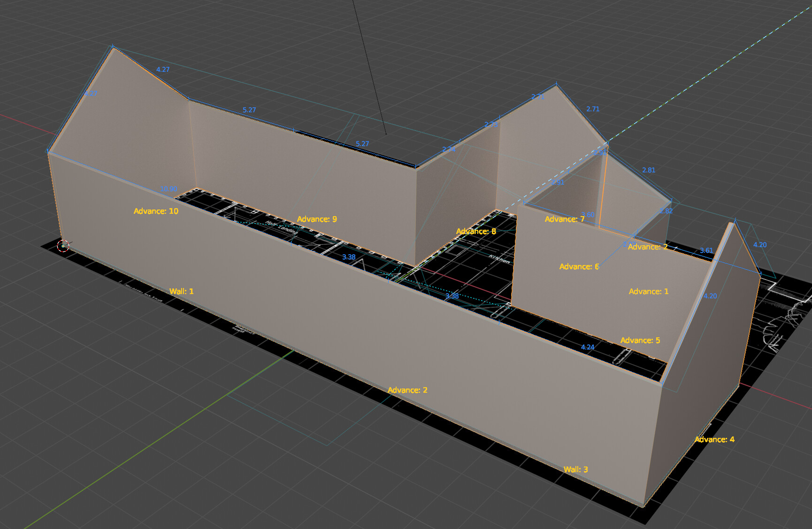Select the 'Advance: 10' wall label
This screenshot has width=812, height=529.
click(x=156, y=211)
